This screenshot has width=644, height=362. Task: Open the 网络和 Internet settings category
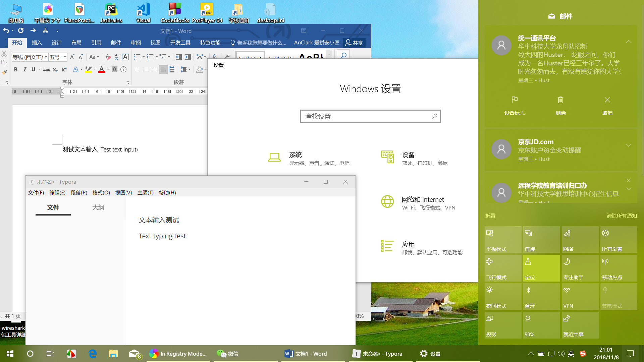(x=418, y=203)
